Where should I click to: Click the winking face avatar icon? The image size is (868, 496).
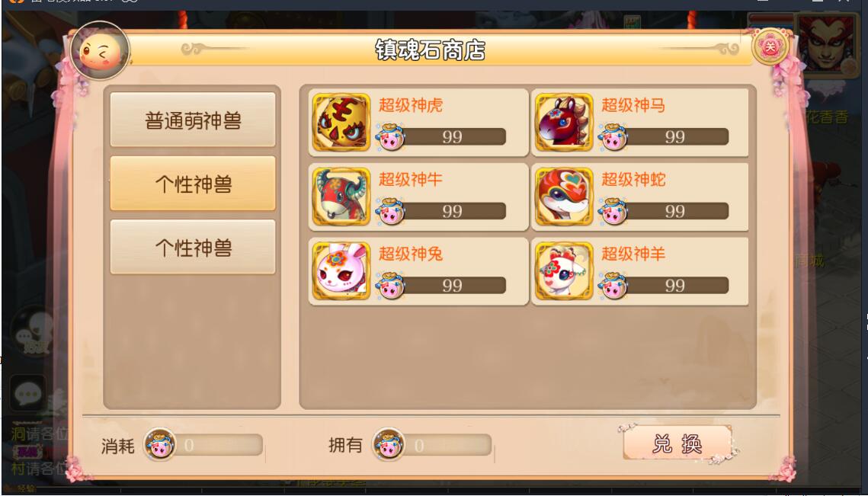pyautogui.click(x=100, y=52)
